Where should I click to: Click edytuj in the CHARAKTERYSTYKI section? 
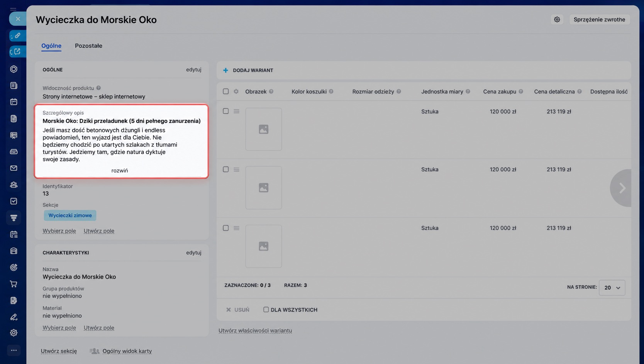(x=194, y=252)
